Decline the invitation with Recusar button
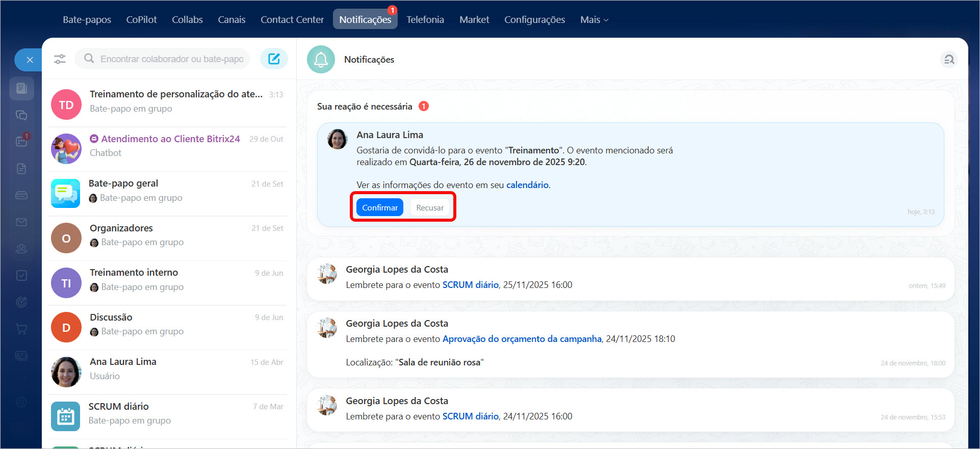The height and width of the screenshot is (449, 980). [429, 207]
